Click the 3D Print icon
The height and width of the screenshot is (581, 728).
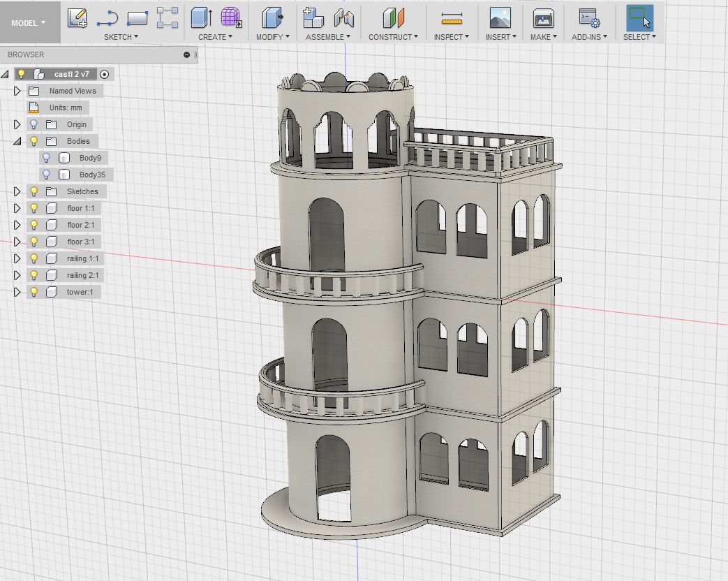tap(543, 18)
